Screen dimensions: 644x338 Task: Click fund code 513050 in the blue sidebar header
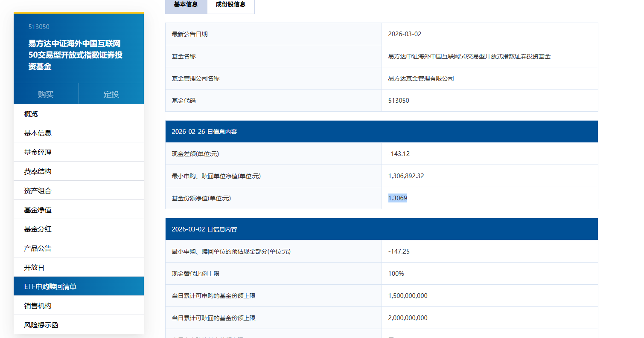pos(39,27)
